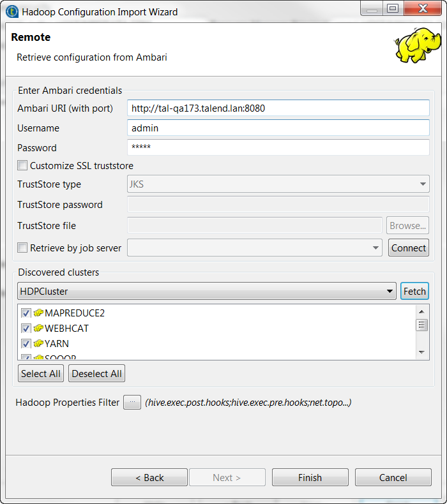Maximize the wizard window
This screenshot has height=504, width=447.
[393, 8]
